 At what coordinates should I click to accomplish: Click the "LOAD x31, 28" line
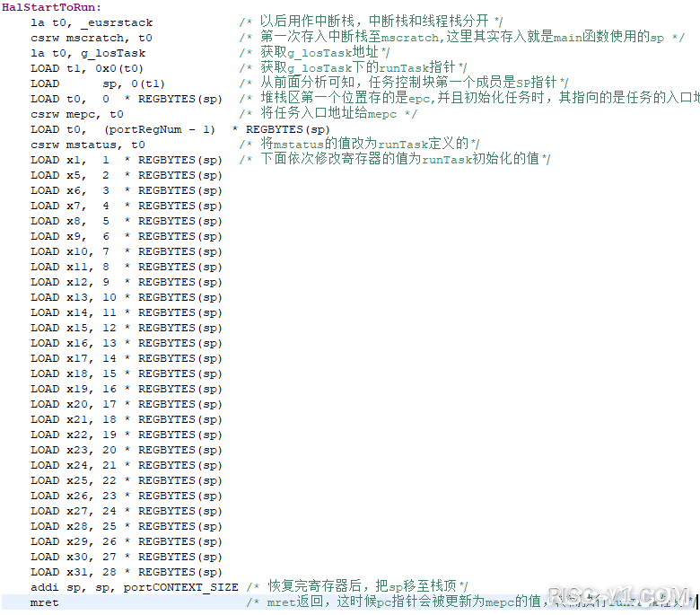tap(127, 572)
